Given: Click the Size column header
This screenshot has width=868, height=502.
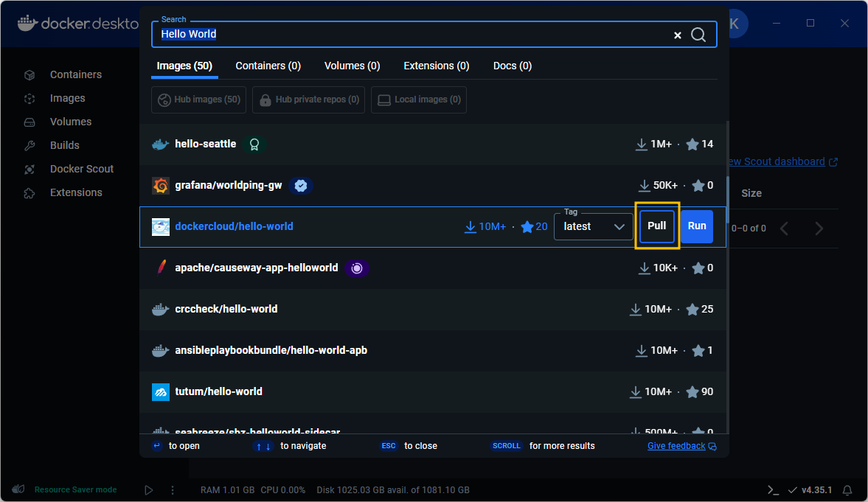Looking at the screenshot, I should [751, 193].
